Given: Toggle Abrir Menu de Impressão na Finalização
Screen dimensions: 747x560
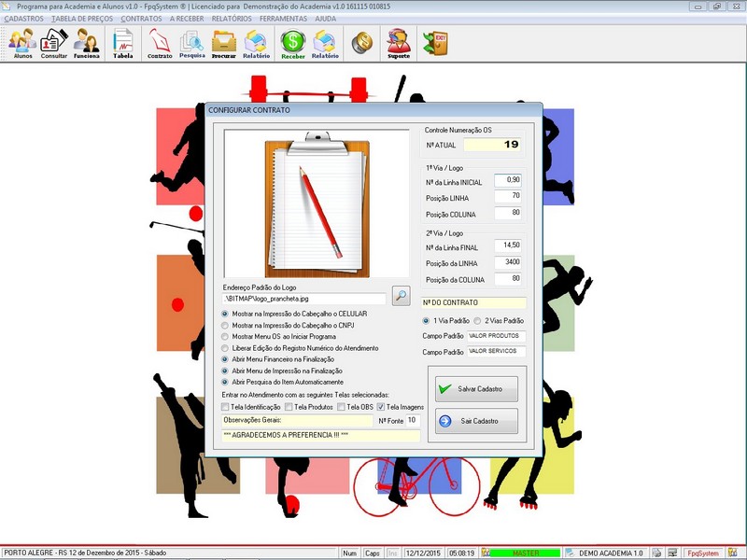Looking at the screenshot, I should (x=225, y=371).
